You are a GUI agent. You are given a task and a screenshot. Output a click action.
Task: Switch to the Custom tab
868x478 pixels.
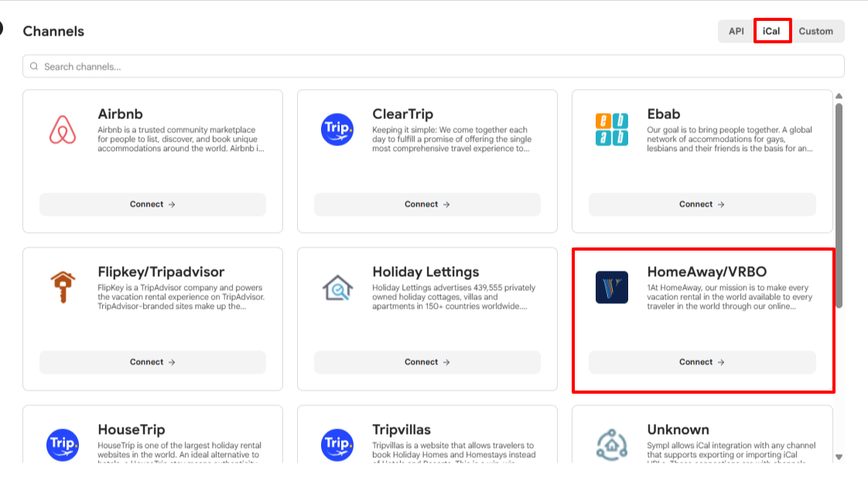[816, 31]
